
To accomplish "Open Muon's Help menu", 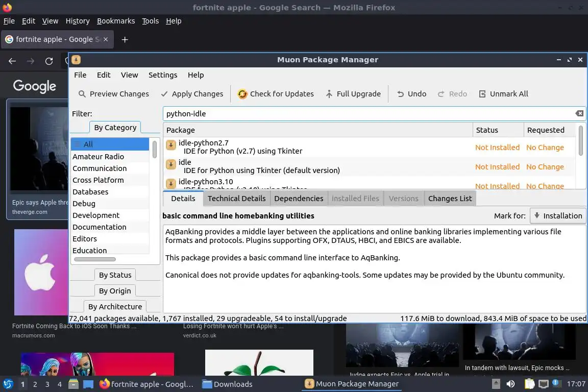I will tap(196, 75).
